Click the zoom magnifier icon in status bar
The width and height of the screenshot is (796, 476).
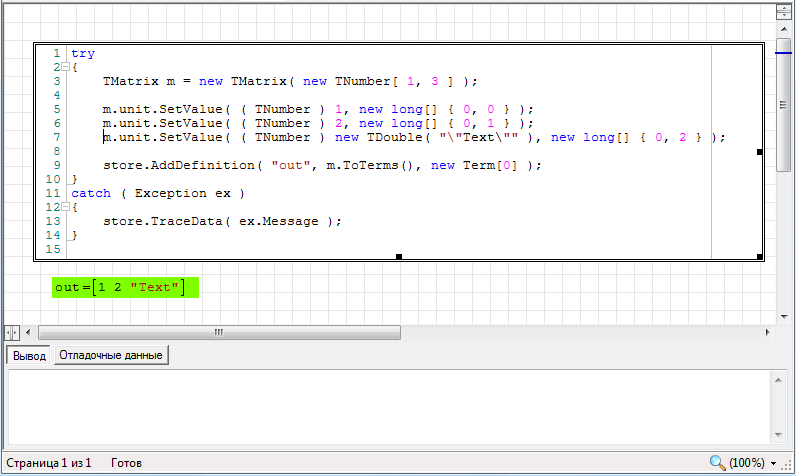click(x=716, y=462)
